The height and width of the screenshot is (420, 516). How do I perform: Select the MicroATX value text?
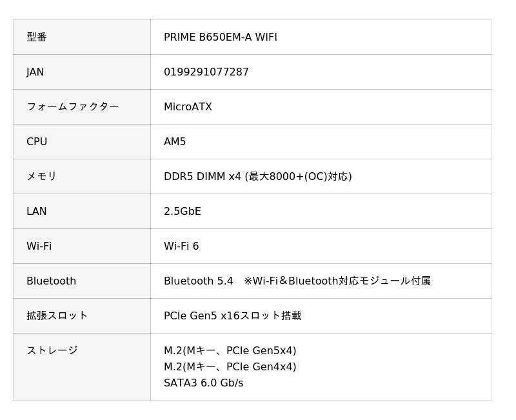pyautogui.click(x=188, y=107)
